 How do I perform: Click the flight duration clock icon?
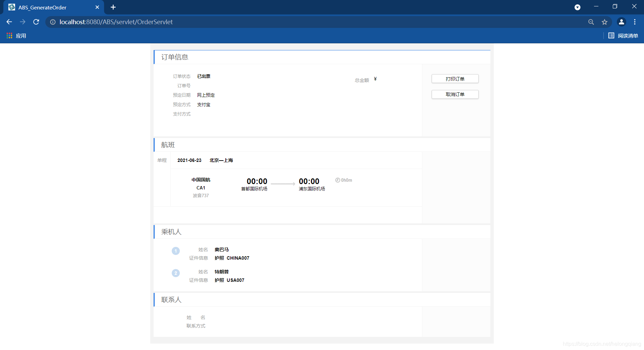tap(337, 180)
